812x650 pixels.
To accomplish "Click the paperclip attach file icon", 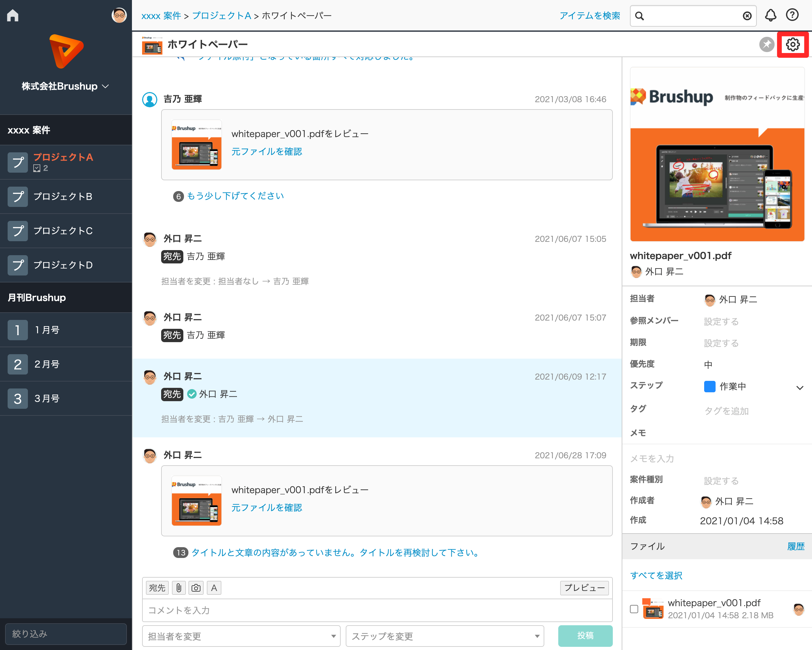I will [179, 587].
